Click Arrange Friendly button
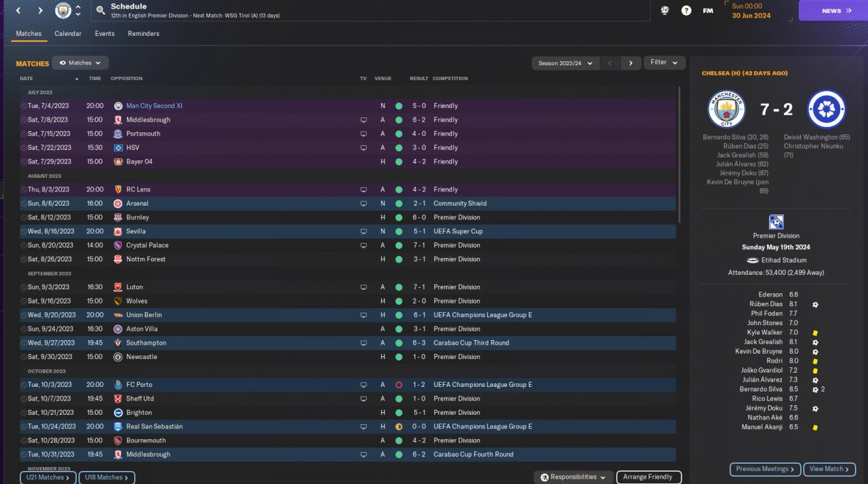Screen dimensions: 868x484 649,477
